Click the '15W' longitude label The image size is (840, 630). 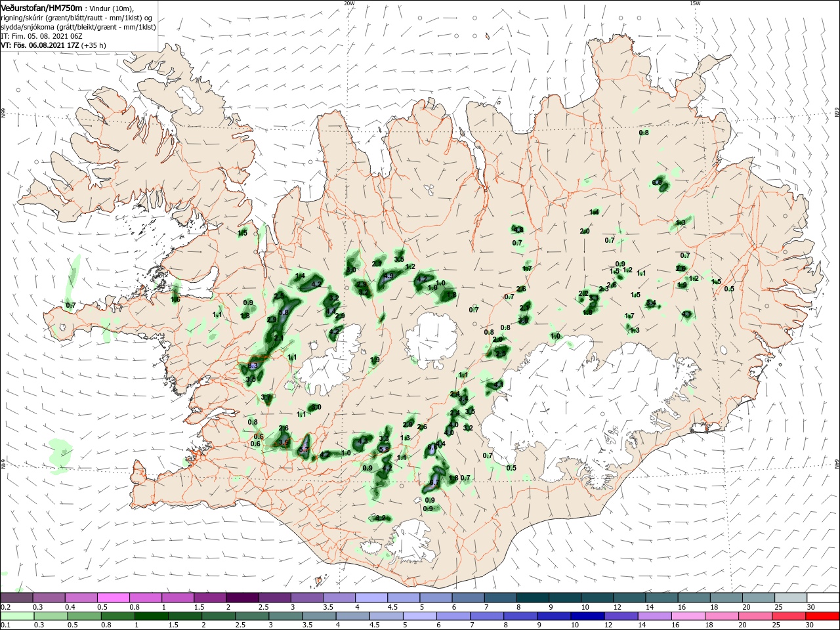point(695,3)
